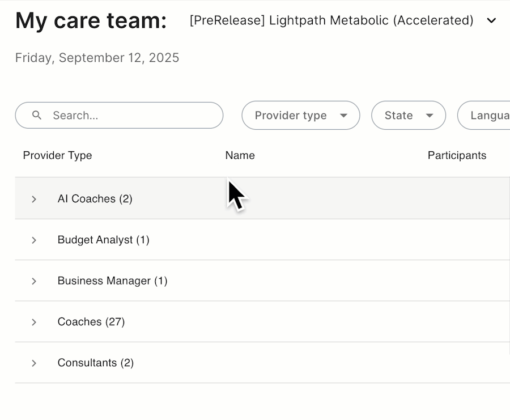Screen dimensions: 510x420
Task: Expand the Coaches group chevron
Action: point(34,322)
